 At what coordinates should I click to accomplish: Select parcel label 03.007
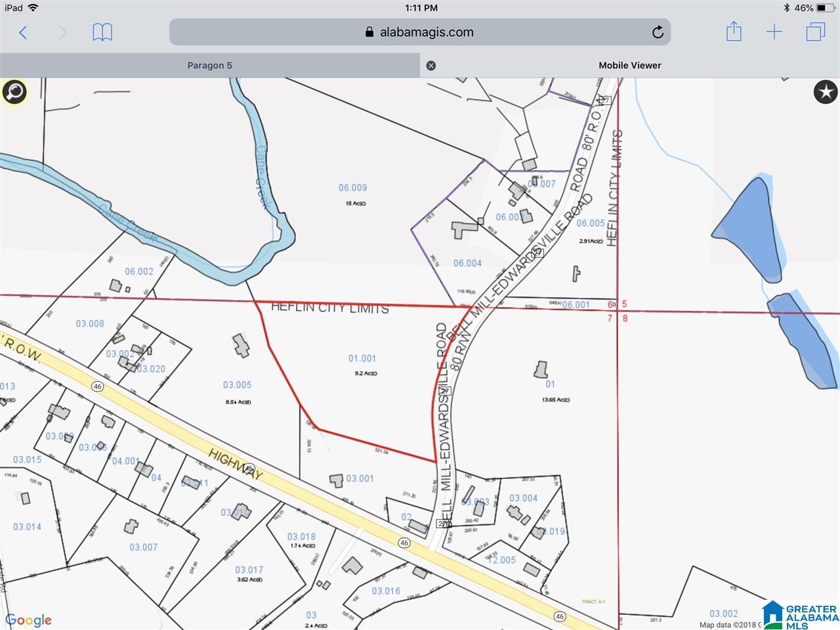tap(143, 547)
